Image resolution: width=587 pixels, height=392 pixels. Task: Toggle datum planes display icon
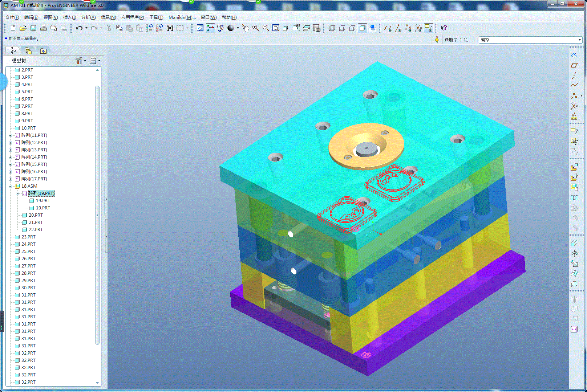tap(388, 28)
